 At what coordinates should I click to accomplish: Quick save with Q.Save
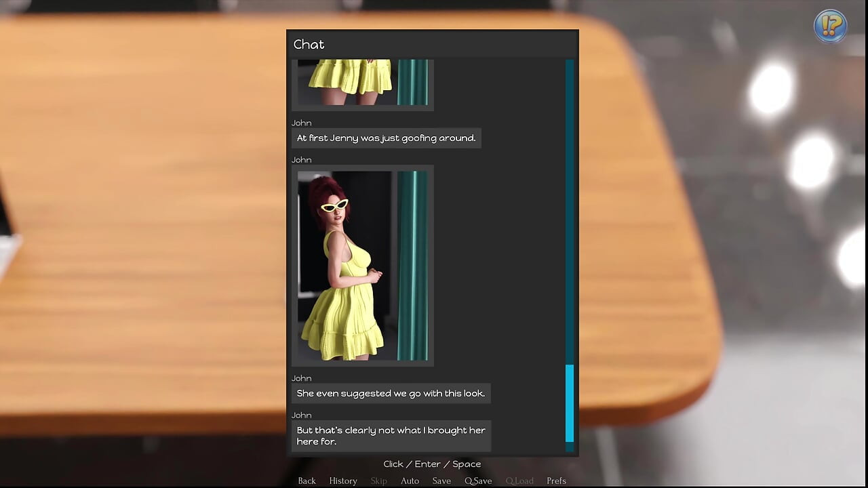(x=478, y=481)
